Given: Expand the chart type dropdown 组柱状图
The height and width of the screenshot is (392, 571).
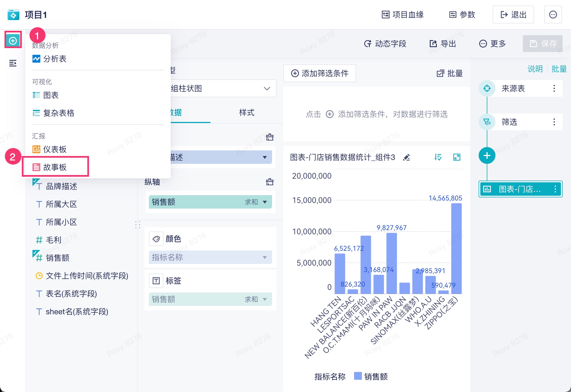Looking at the screenshot, I should [267, 89].
